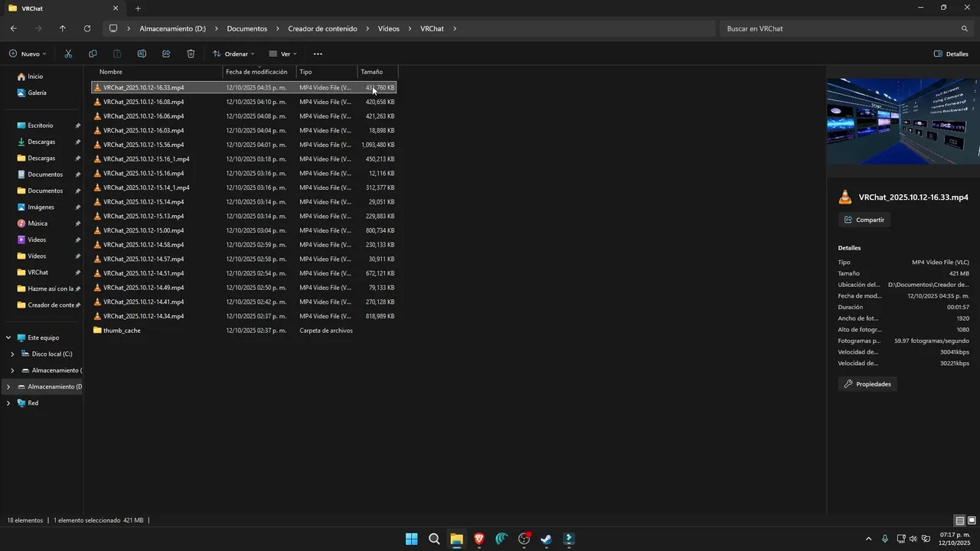This screenshot has height=551, width=980.
Task: Toggle the Detalles pane button
Action: 952,54
